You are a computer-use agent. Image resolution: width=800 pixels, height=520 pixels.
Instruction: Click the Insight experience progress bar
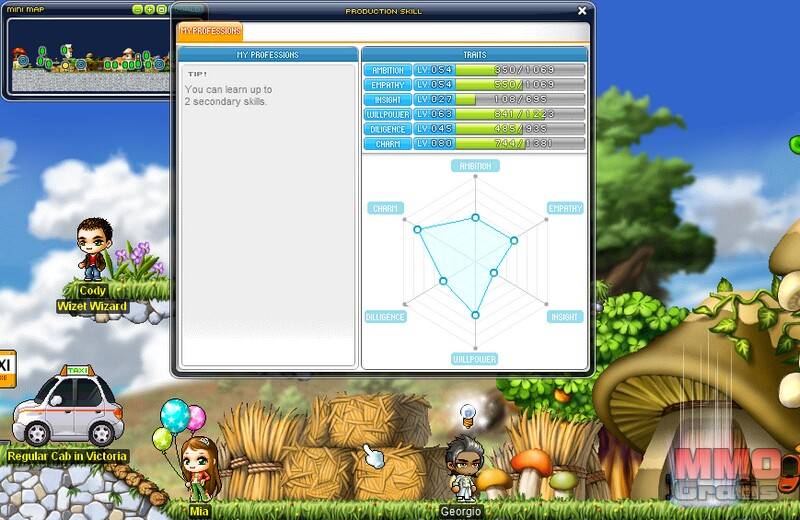click(499, 100)
